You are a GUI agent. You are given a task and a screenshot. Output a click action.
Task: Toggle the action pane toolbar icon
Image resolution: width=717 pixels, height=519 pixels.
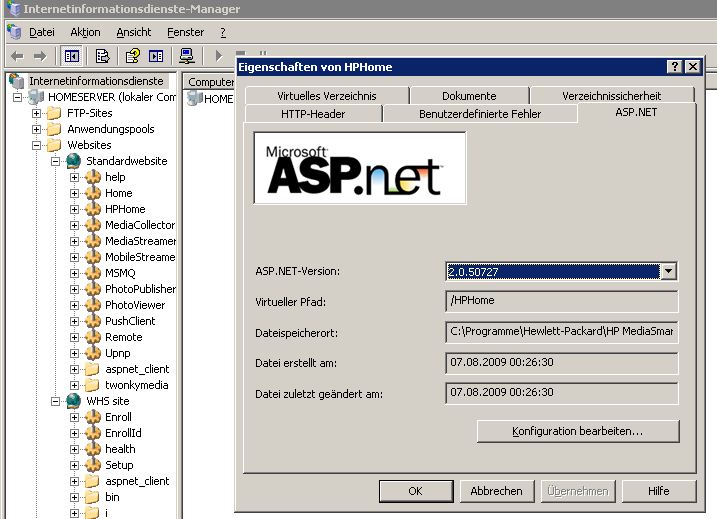point(156,56)
